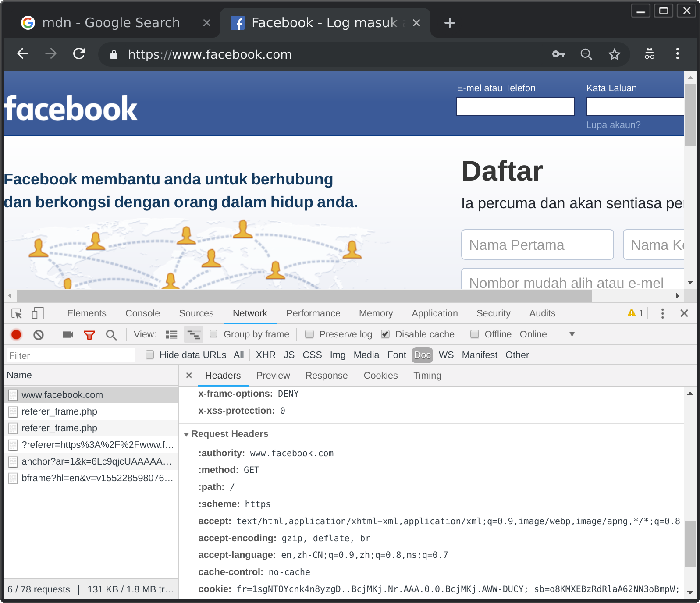
Task: Collapse the Request Headers section
Action: coord(186,434)
